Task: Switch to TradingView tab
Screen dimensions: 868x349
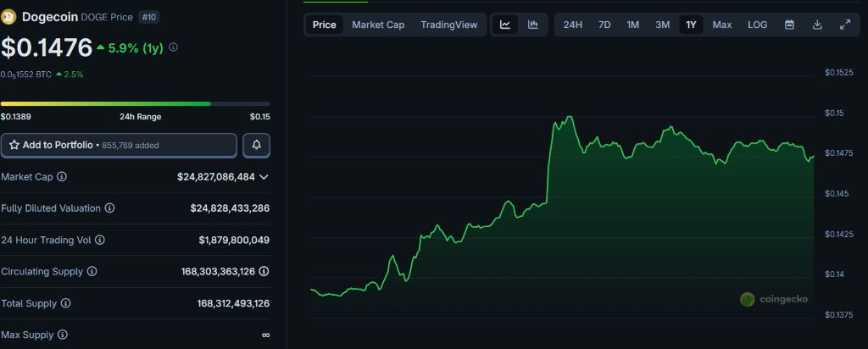Action: click(449, 25)
